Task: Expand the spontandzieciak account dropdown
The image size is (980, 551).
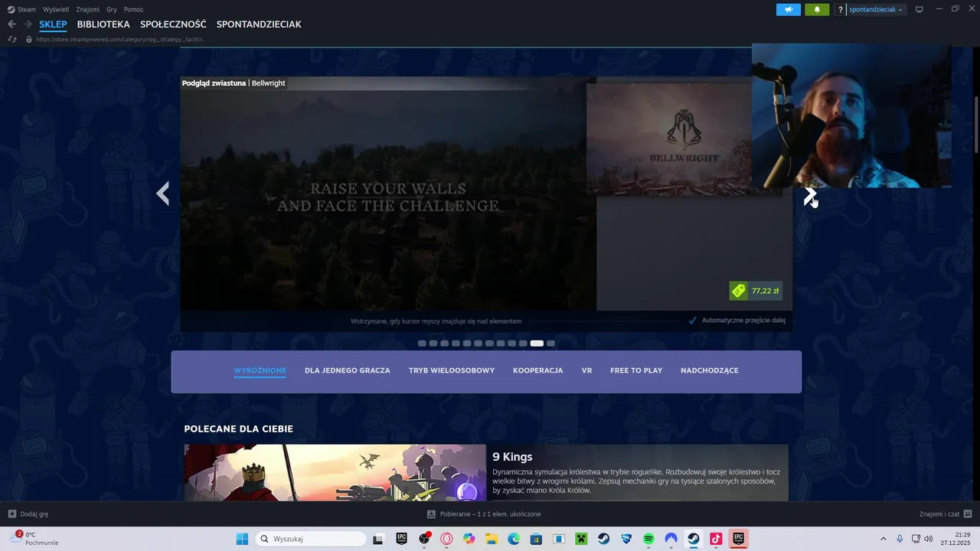Action: tap(876, 10)
